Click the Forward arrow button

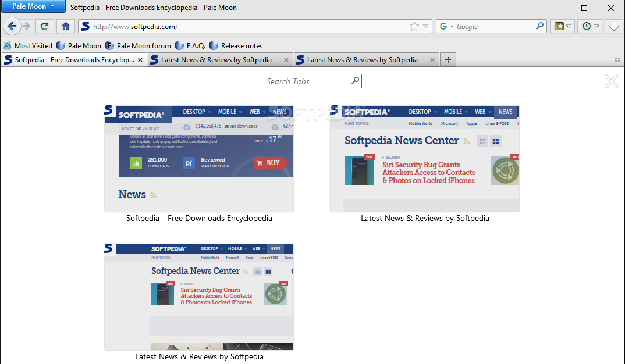coord(27,27)
